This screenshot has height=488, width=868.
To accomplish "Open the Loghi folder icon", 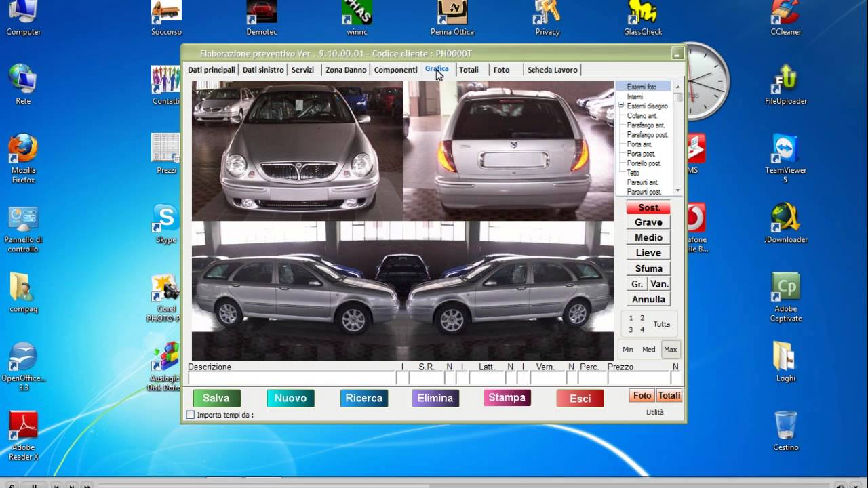I will (x=786, y=362).
